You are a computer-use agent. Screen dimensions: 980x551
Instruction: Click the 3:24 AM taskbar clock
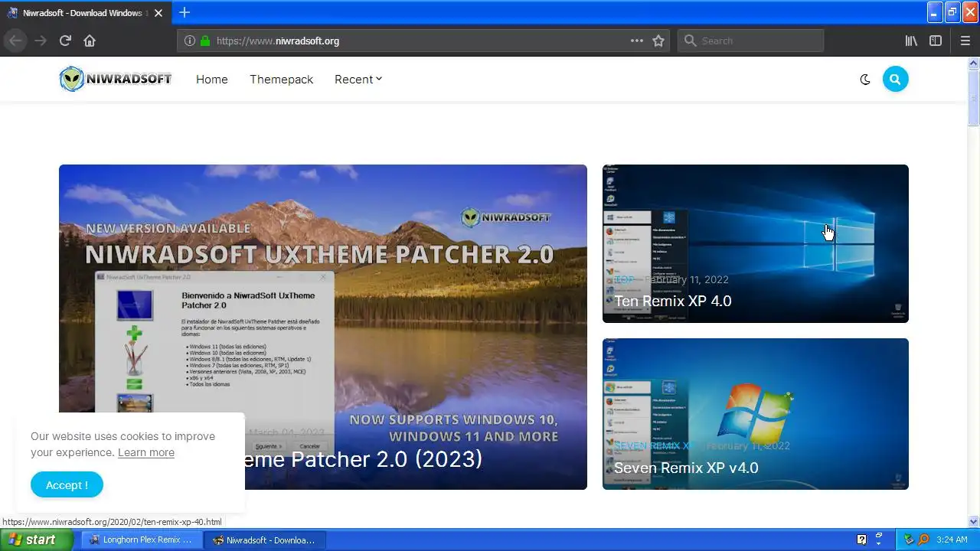click(x=952, y=540)
